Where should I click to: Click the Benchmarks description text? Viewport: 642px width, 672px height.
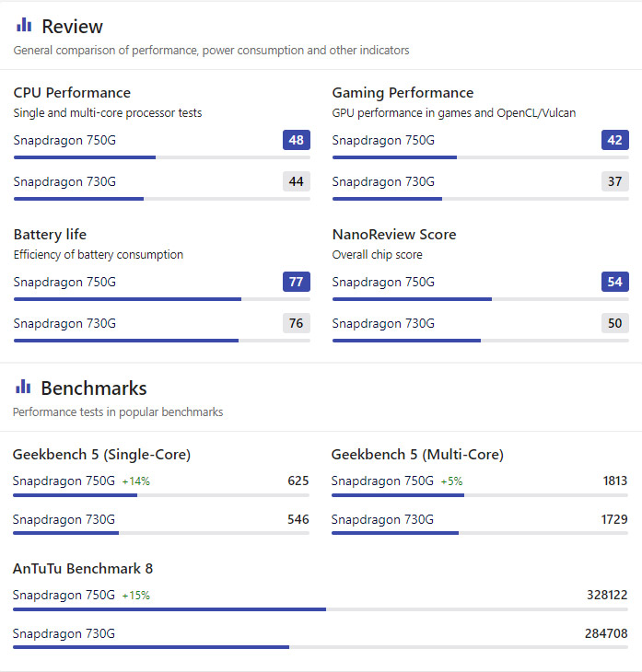[118, 412]
